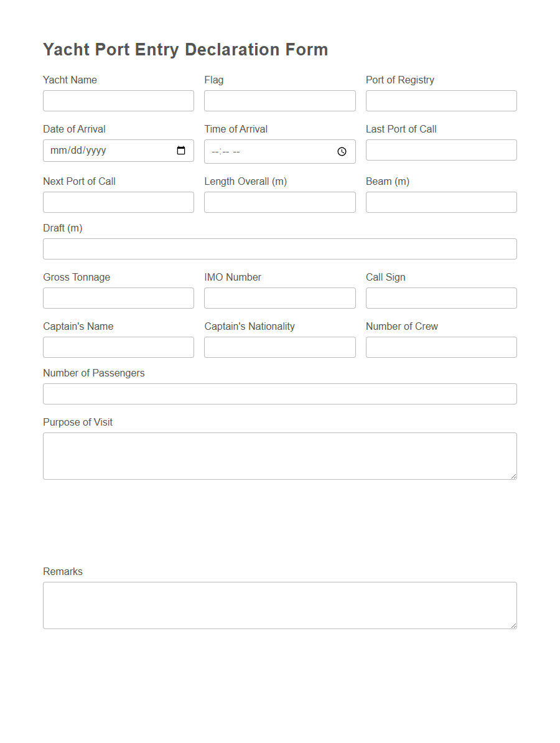Click the Gross Tonnage field
The image size is (560, 743).
click(118, 297)
